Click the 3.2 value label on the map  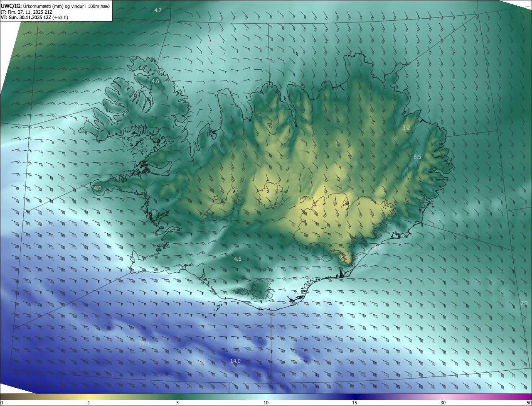(x=406, y=128)
